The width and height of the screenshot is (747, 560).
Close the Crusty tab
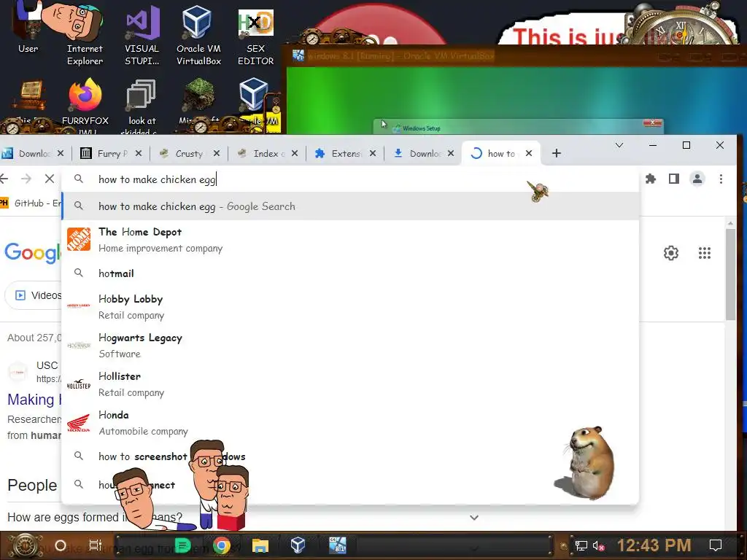[216, 153]
